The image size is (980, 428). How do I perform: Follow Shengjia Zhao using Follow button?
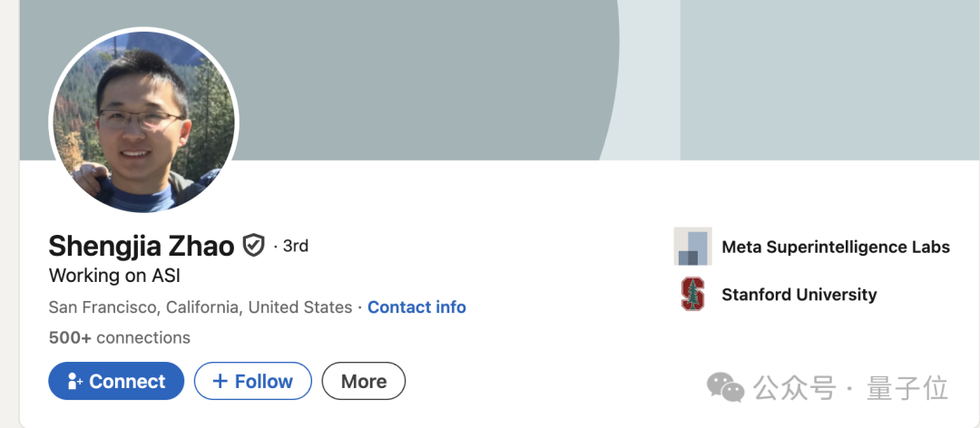252,381
